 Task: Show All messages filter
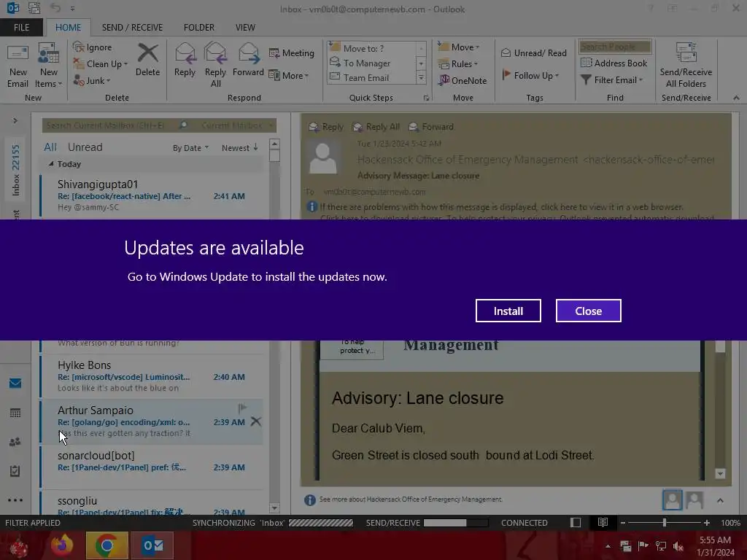pos(50,147)
